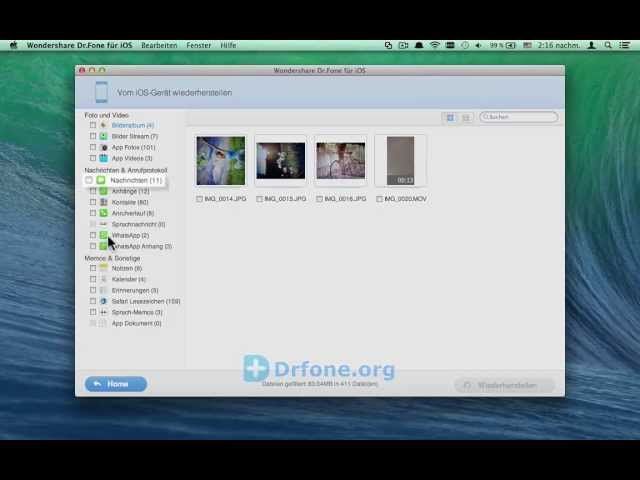Click the Suchen search field

pyautogui.click(x=519, y=117)
